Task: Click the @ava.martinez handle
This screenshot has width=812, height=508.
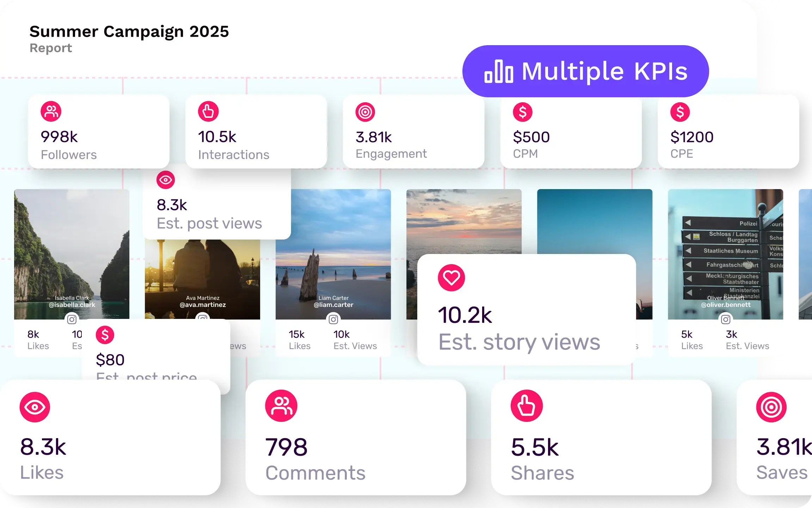Action: 203,305
